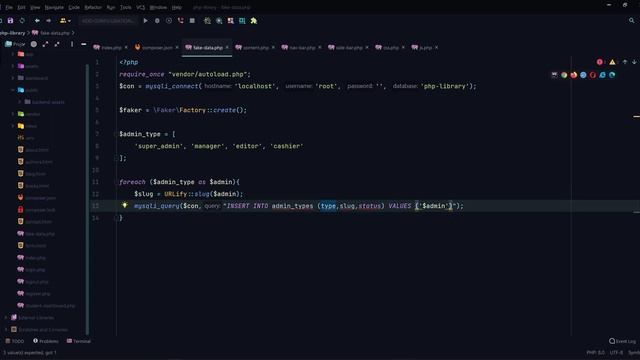Hide the Project panel with minus icon
This screenshot has width=640, height=360.
pyautogui.click(x=84, y=44)
